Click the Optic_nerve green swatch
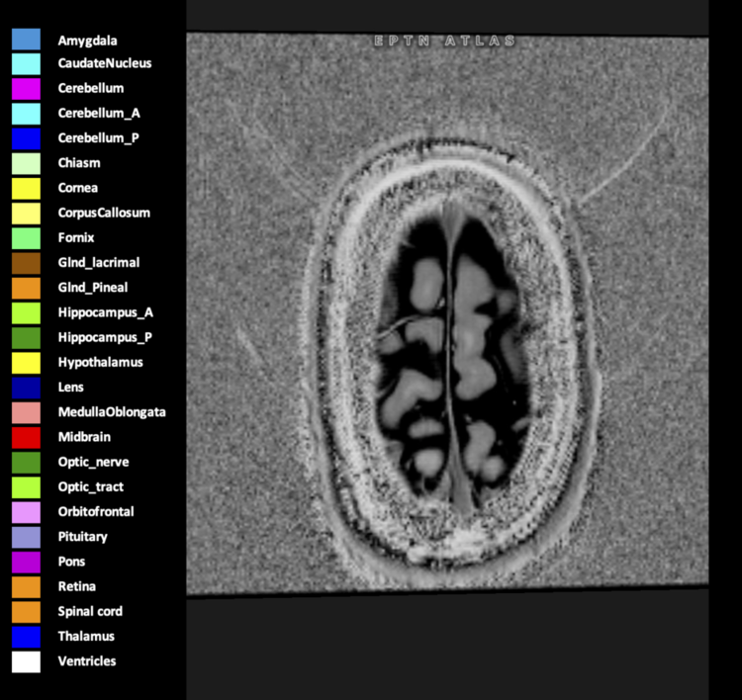 (26, 463)
